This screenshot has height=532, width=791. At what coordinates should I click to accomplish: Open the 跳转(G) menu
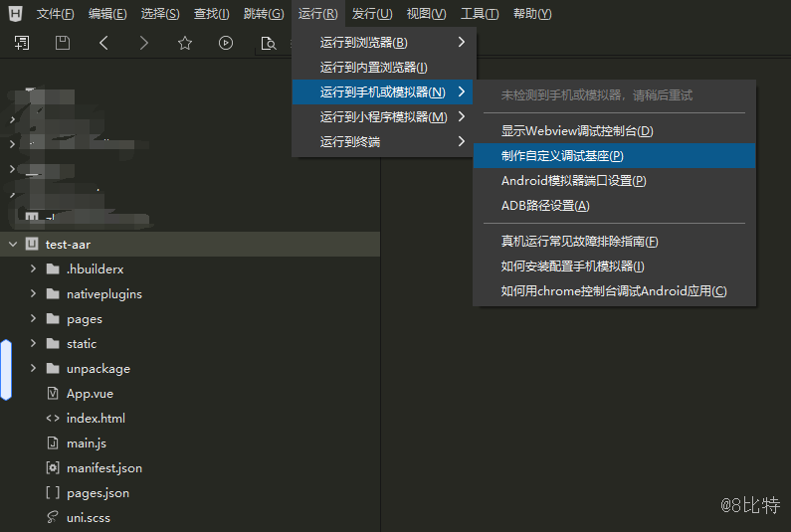point(264,14)
